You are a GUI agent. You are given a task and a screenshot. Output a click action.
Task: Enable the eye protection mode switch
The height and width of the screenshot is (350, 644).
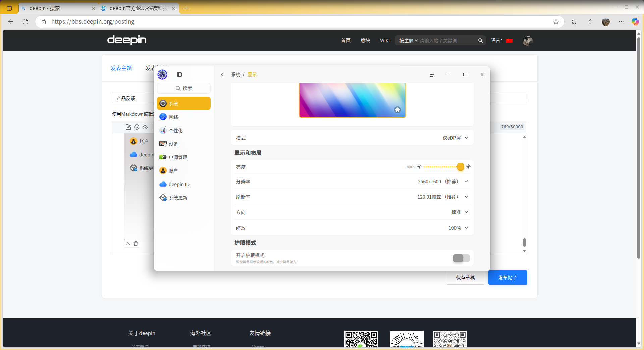point(461,258)
